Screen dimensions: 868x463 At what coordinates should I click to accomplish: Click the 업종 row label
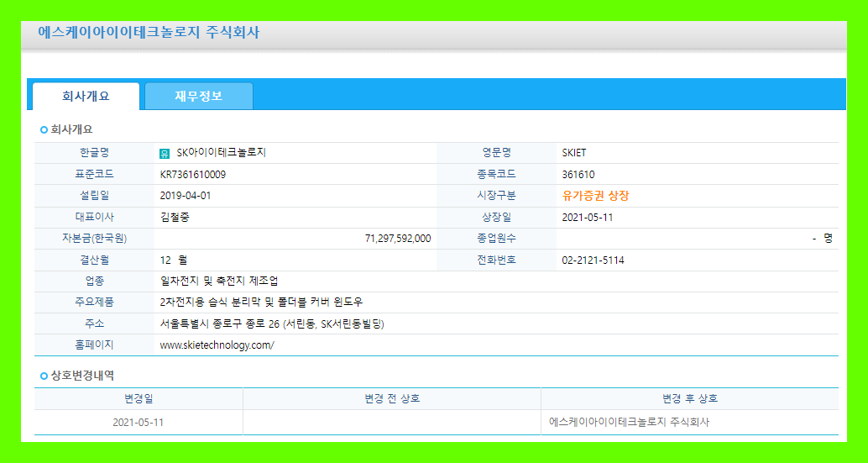point(95,281)
